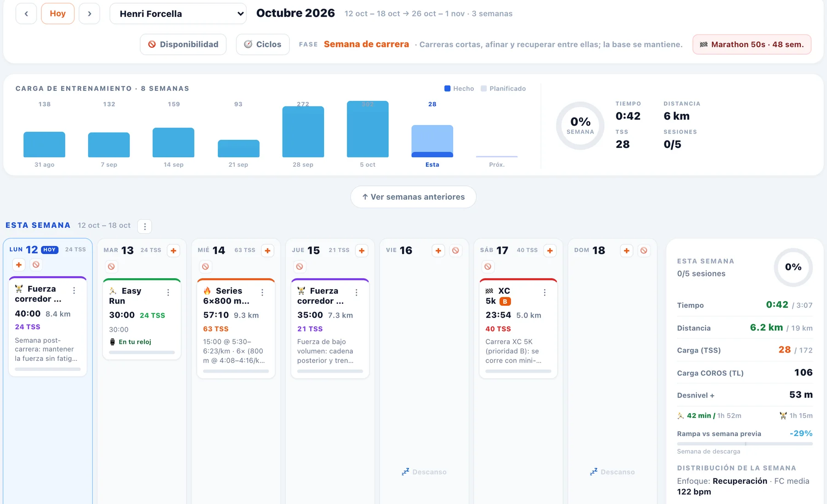Screen dimensions: 827x504
Task: Mark Saturday 17 as unavailable
Action: 488,266
